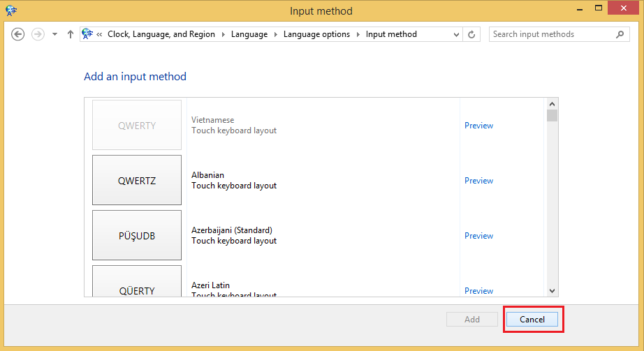Click the Back navigation arrow

(x=18, y=34)
